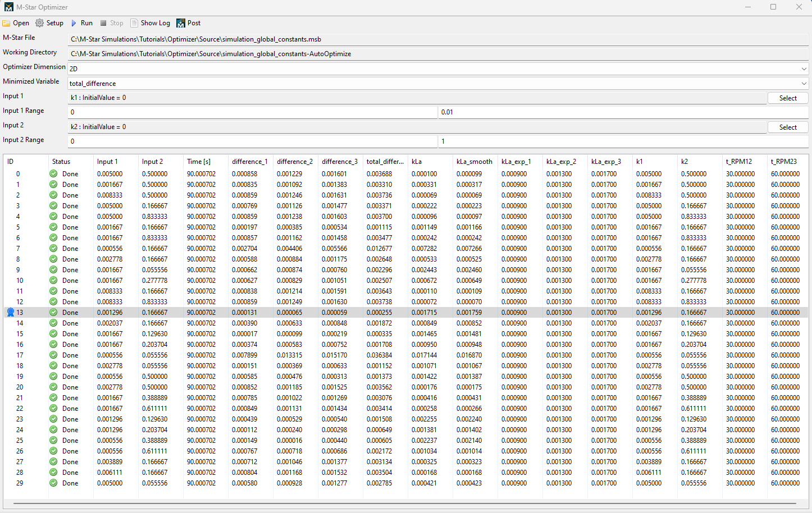
Task: Click the Input 1 Range maximum field 0.01
Action: pyautogui.click(x=623, y=112)
